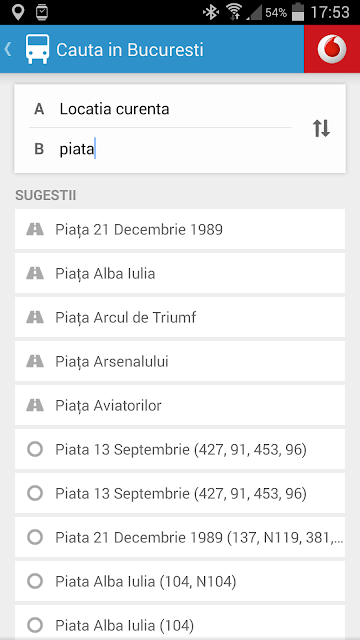Screen dimensions: 360x640
Task: Swap origin and destination with arrows icon
Action: coord(321,129)
